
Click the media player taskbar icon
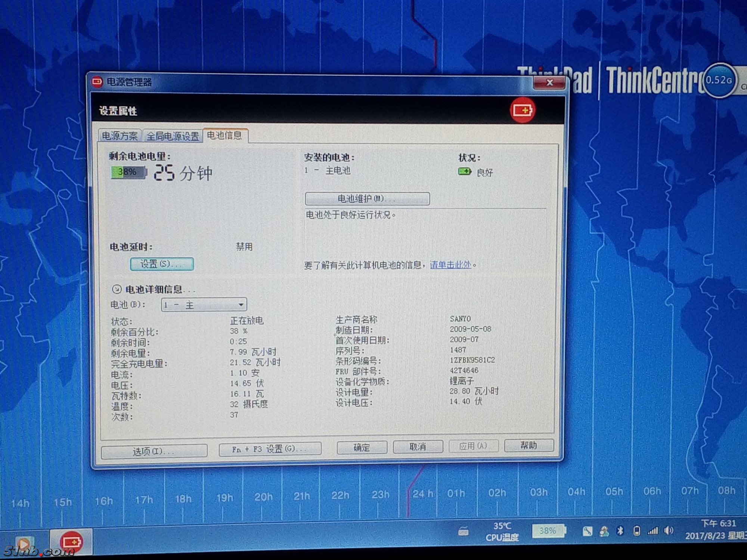click(x=24, y=544)
